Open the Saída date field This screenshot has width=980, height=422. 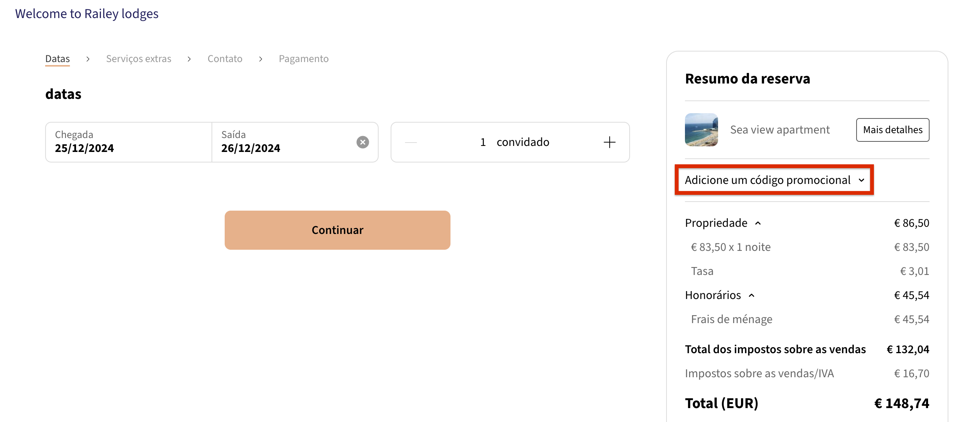pyautogui.click(x=282, y=142)
